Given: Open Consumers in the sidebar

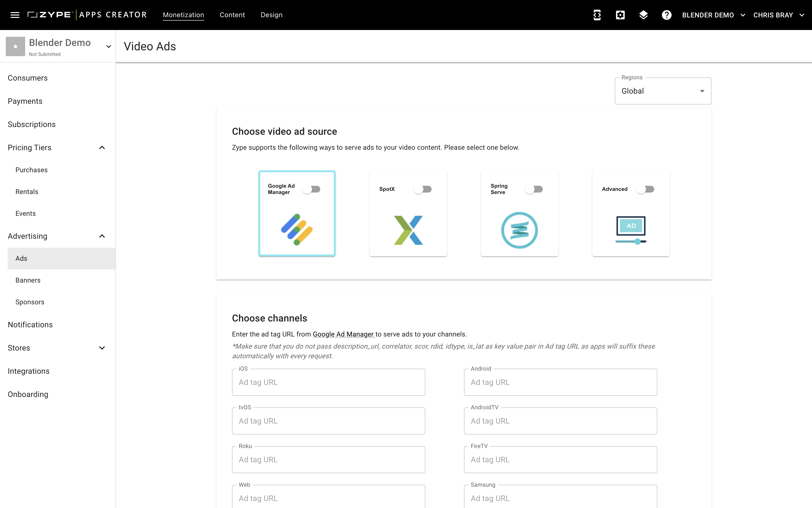Looking at the screenshot, I should coord(28,78).
